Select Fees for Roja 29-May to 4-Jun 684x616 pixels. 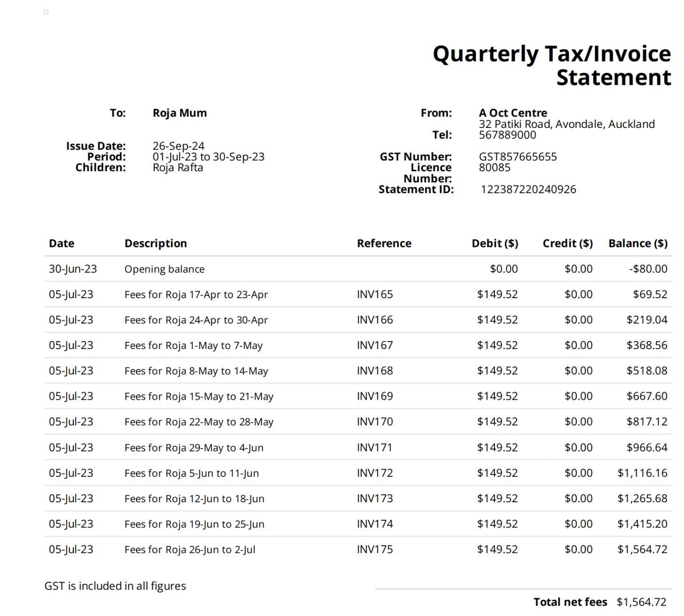click(194, 448)
